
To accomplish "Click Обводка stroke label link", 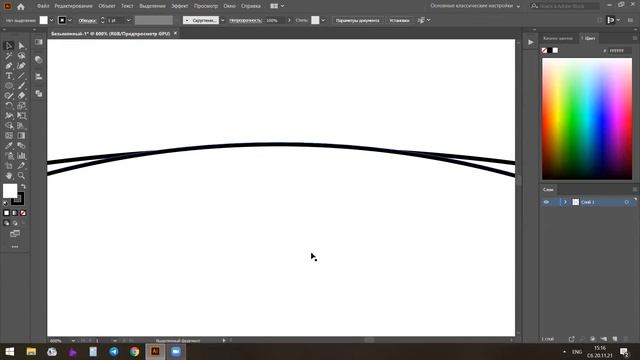I will (x=87, y=20).
